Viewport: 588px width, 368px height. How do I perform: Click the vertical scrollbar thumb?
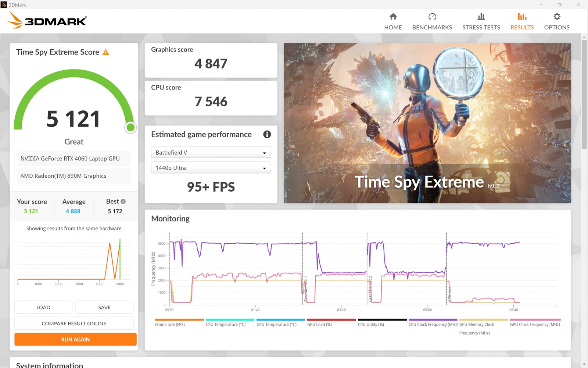pyautogui.click(x=584, y=95)
